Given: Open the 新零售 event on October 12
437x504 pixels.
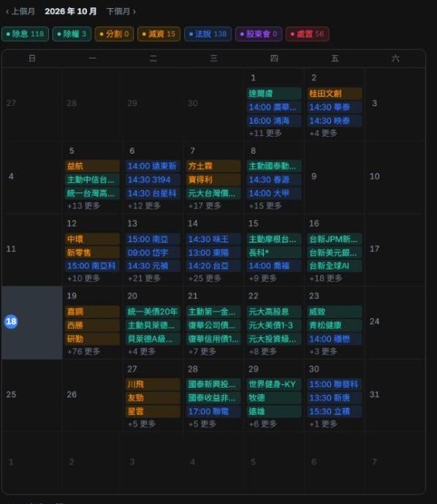Looking at the screenshot, I should coord(93,252).
